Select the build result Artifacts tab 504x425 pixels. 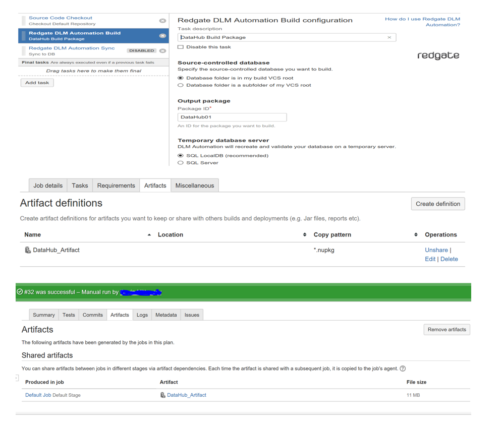[x=120, y=315]
